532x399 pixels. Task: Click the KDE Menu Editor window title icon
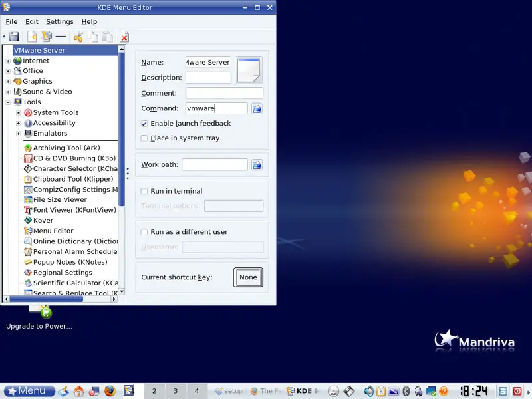coord(6,7)
